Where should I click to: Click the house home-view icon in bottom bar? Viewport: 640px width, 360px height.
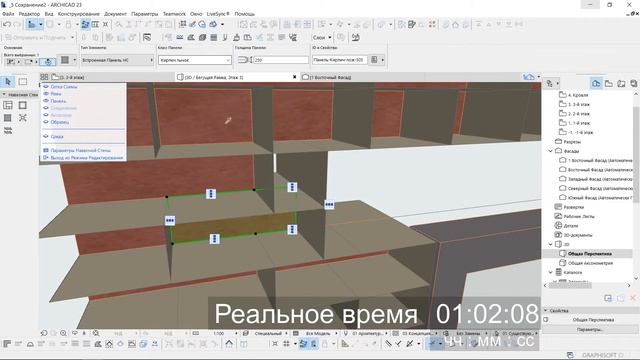(229, 344)
